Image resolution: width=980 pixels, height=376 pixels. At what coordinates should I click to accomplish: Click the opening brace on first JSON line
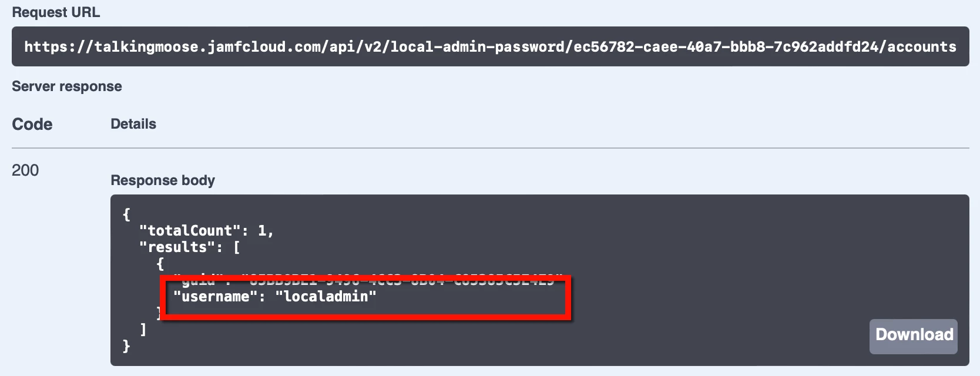point(126,214)
